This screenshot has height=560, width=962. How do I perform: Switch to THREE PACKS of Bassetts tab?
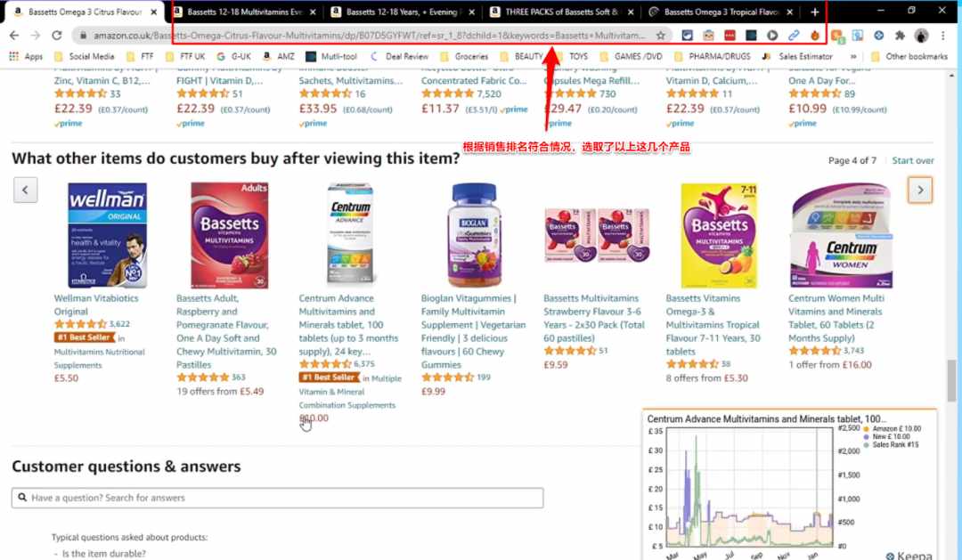(x=561, y=12)
